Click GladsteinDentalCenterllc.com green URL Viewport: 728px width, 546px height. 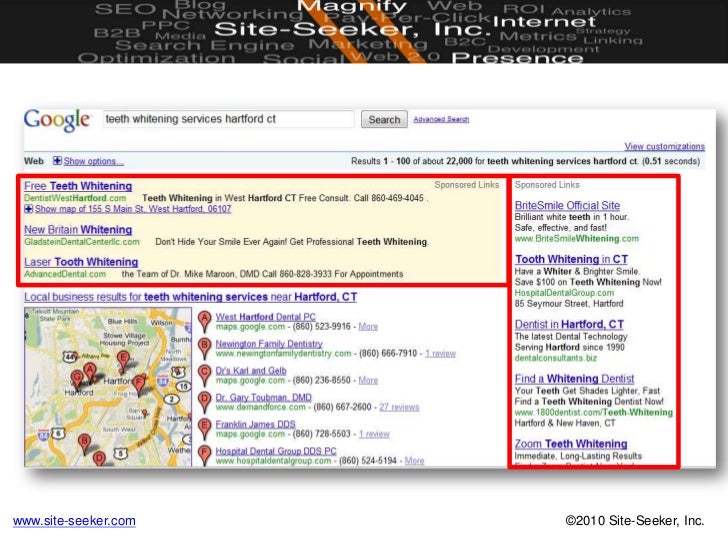82,241
